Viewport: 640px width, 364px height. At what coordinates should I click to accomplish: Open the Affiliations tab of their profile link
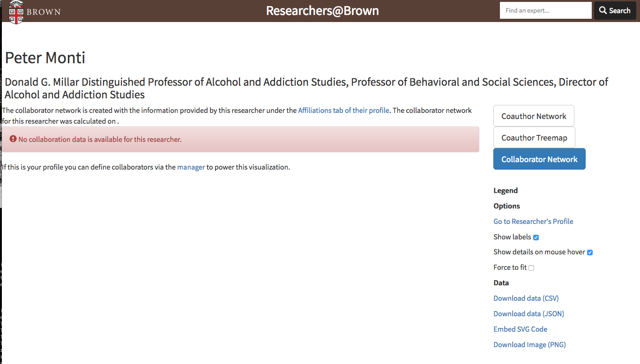tap(343, 111)
